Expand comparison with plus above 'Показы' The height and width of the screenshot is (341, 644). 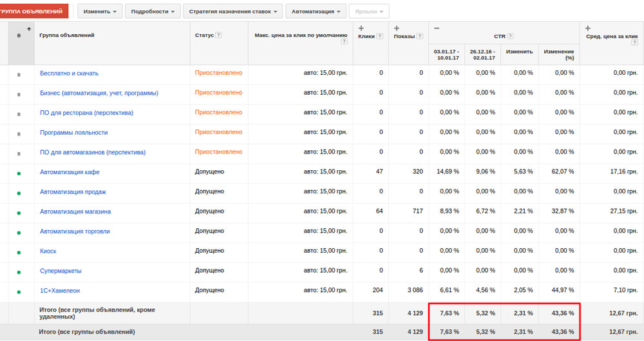coord(396,28)
